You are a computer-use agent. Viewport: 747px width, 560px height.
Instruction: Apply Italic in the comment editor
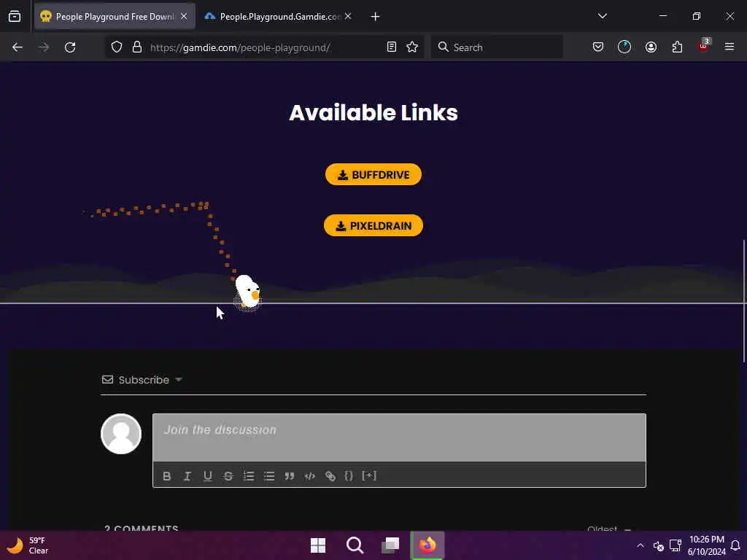coord(187,475)
